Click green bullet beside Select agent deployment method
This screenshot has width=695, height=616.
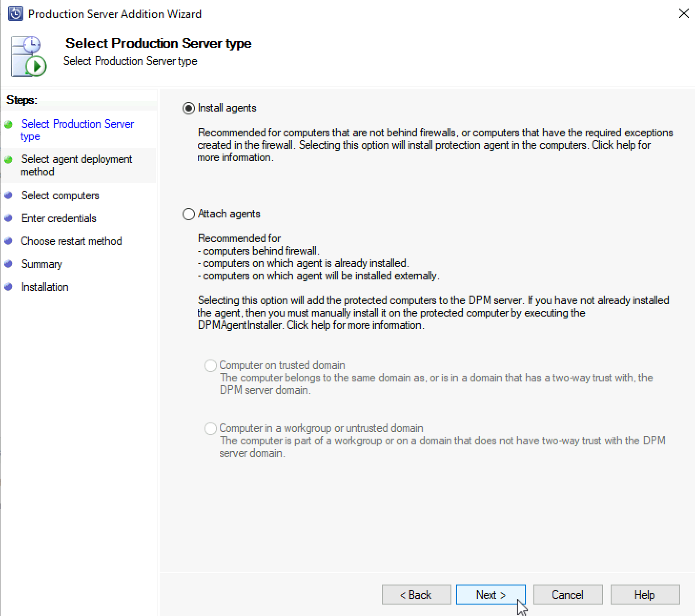(8, 160)
